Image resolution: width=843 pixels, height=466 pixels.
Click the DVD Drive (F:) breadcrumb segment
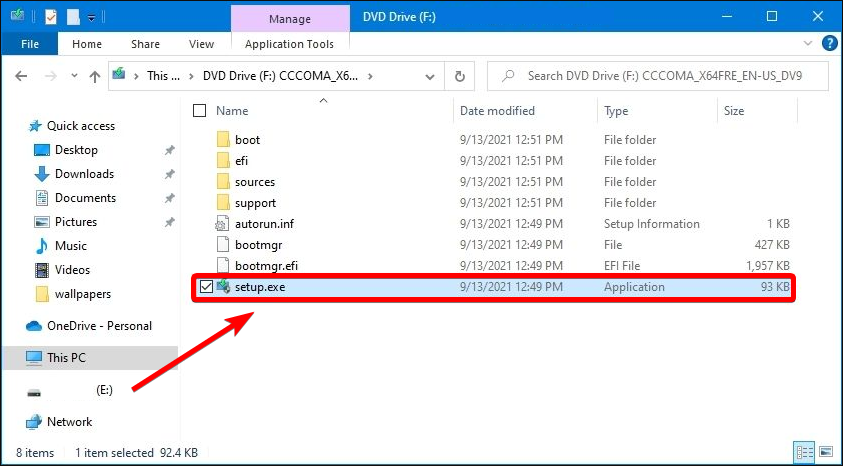tap(280, 76)
